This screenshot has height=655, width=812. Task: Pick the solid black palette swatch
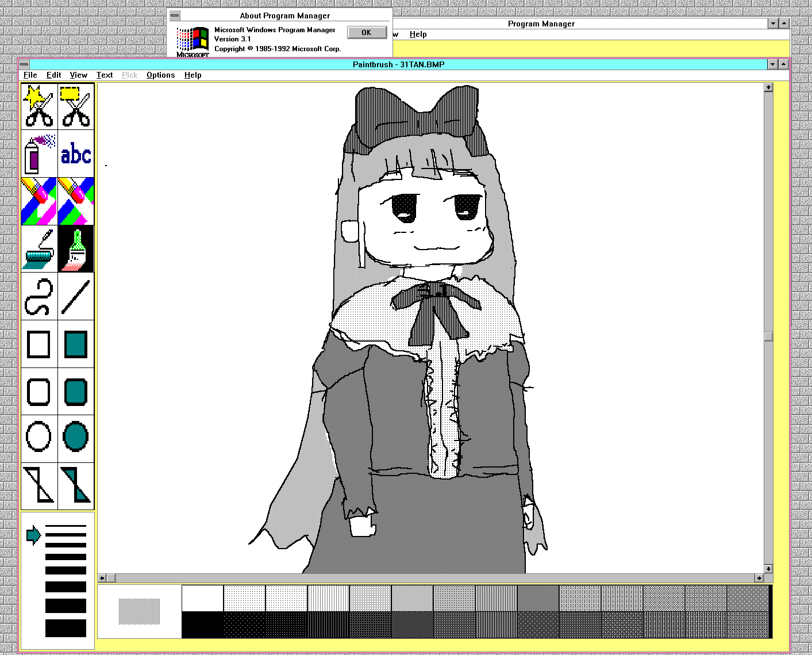point(202,625)
